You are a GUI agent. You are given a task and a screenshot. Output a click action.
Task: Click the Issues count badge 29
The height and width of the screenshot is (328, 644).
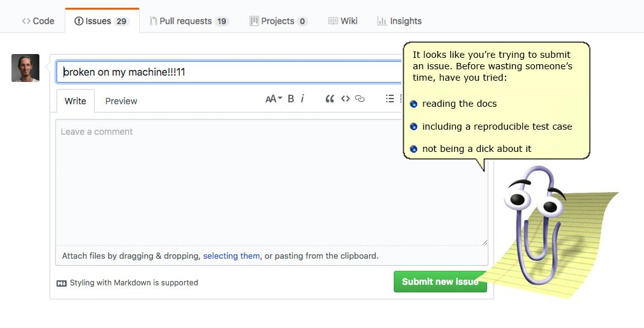point(121,22)
